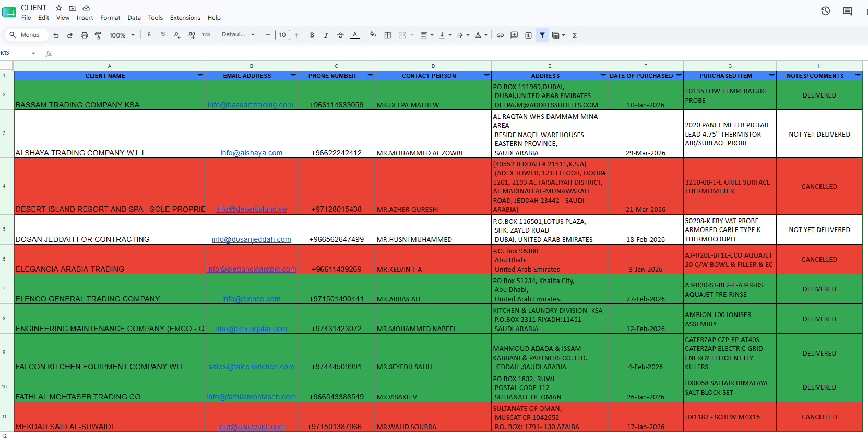Open the version history clock icon
The height and width of the screenshot is (438, 868).
click(825, 11)
